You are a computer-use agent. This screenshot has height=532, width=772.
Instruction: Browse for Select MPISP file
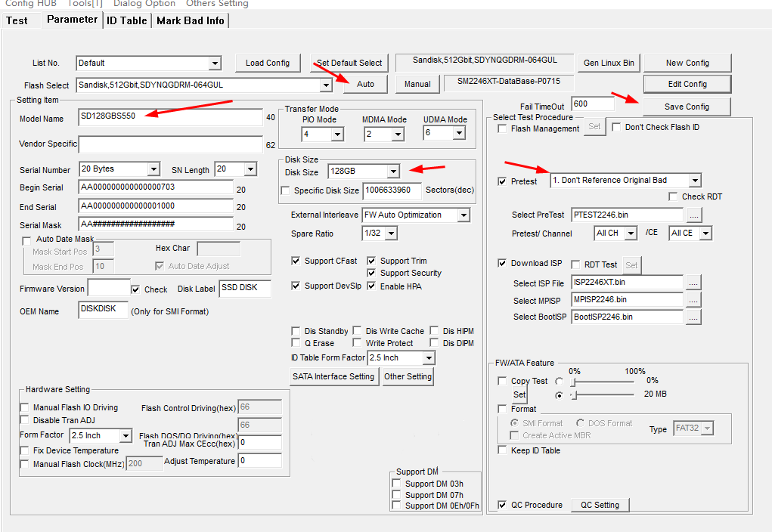tap(693, 300)
